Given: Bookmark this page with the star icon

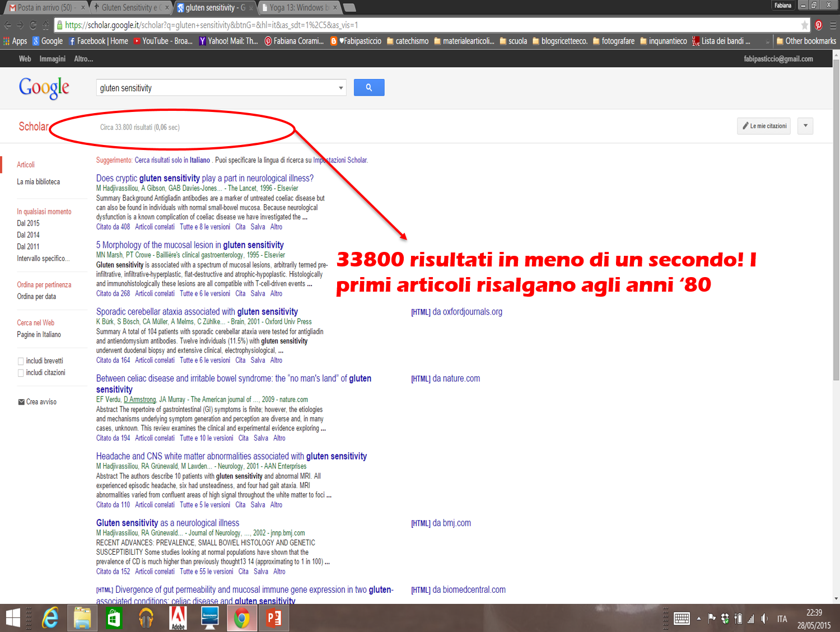Looking at the screenshot, I should (805, 25).
